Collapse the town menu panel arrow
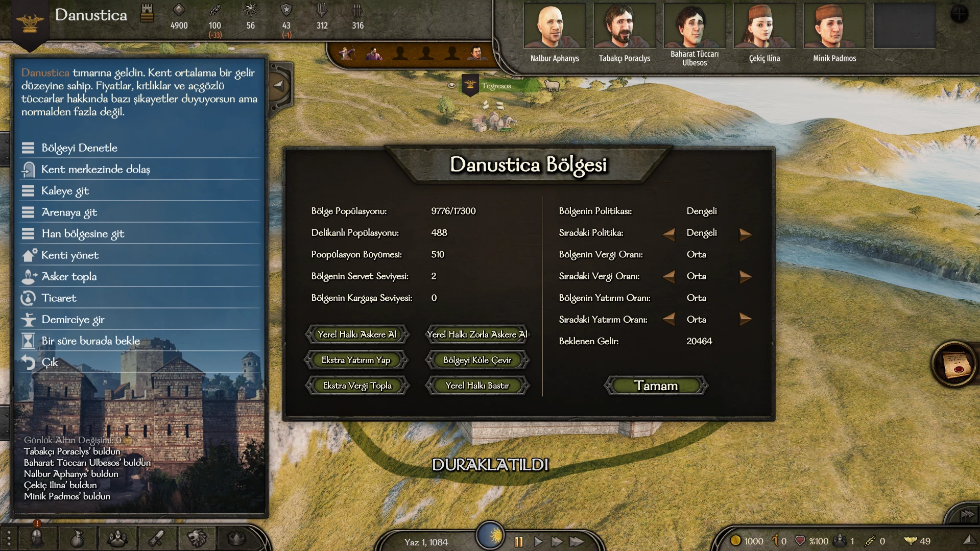The width and height of the screenshot is (980, 551). 278,85
